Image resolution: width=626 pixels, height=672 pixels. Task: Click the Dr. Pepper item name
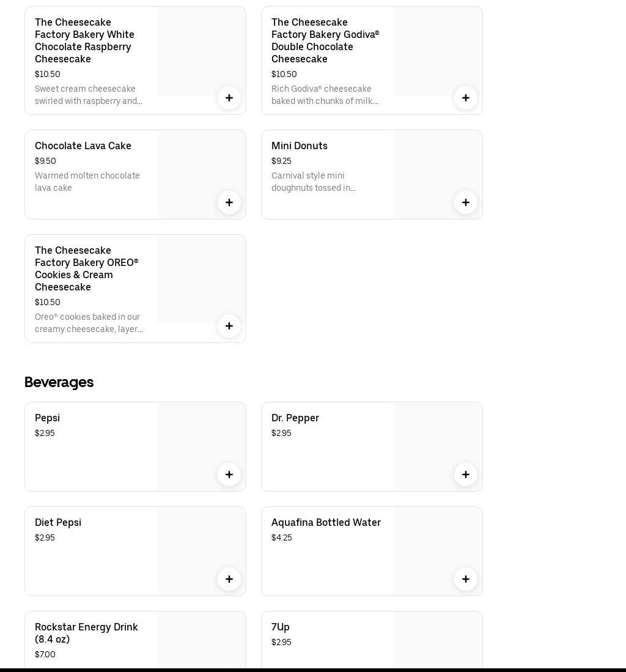tap(295, 418)
